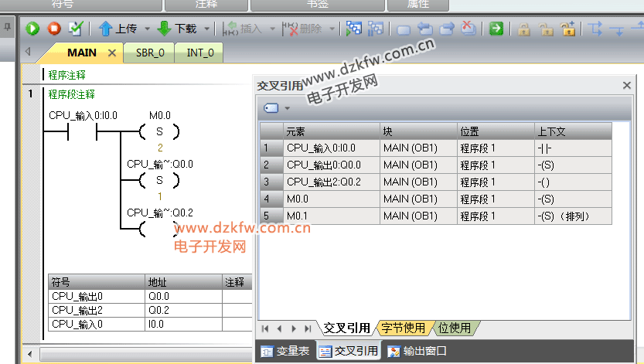Image resolution: width=644 pixels, height=364 pixels.
Task: Open the 上传 dropdown arrow
Action: tap(147, 29)
